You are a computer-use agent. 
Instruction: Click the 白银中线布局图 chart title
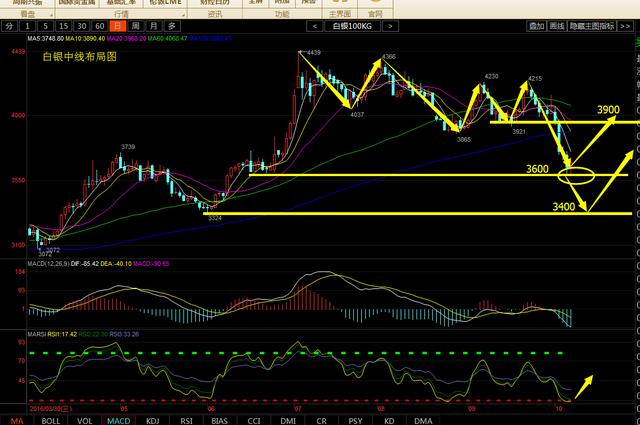[x=80, y=57]
